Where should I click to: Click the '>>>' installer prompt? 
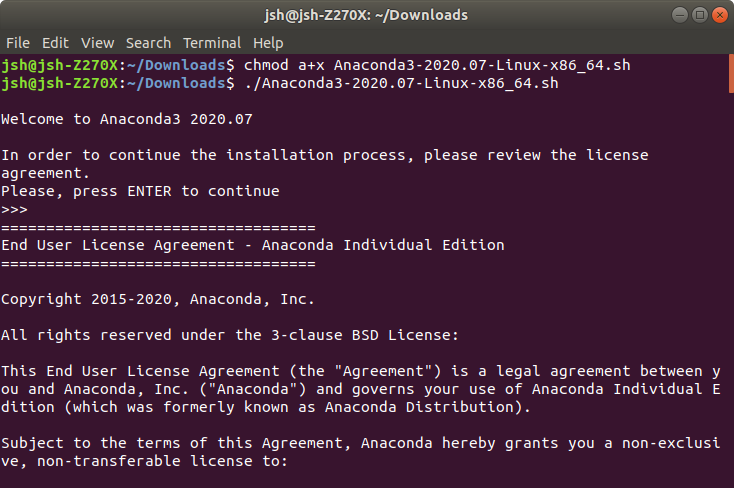coord(15,209)
